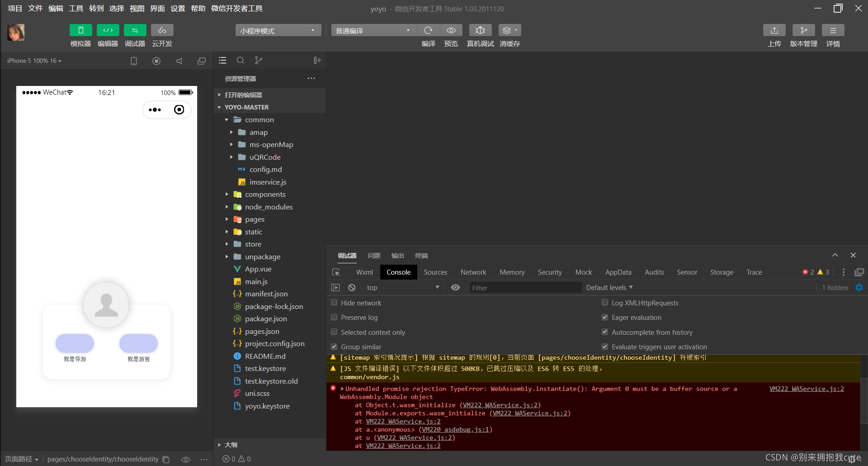
Task: Open the 设置 menu
Action: point(178,8)
